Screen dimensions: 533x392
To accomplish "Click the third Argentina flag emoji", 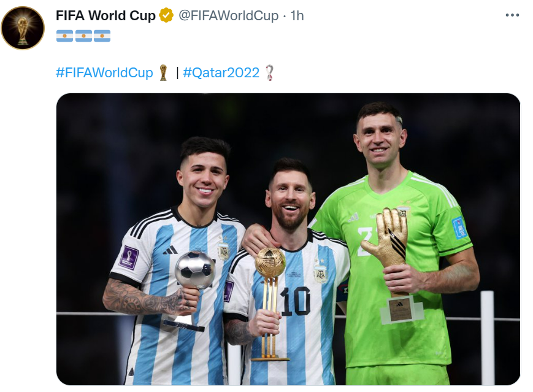I will coord(102,36).
